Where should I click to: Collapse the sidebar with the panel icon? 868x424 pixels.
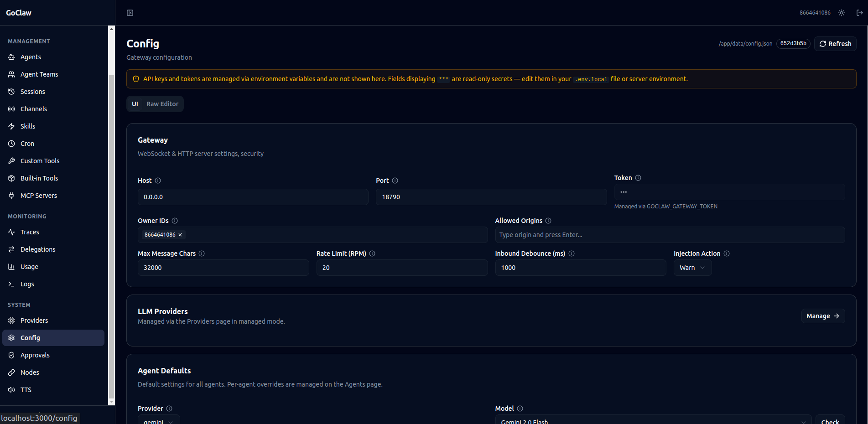coord(130,13)
